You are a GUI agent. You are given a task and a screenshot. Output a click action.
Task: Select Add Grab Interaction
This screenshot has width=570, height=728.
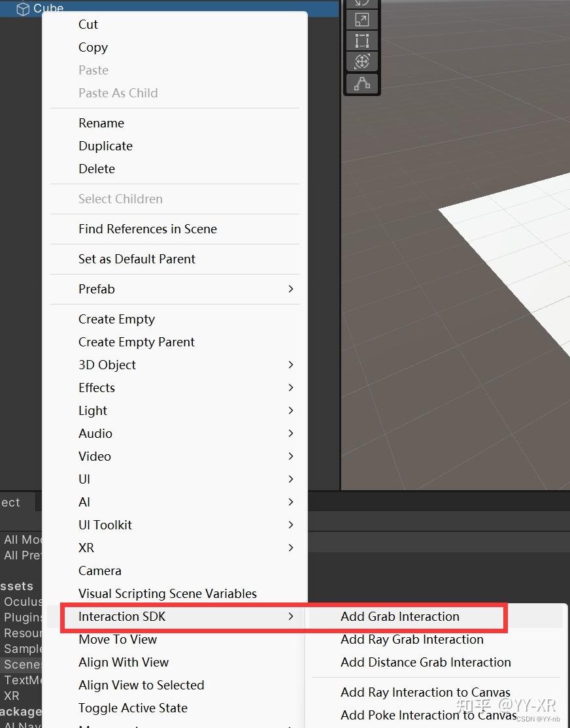point(399,616)
